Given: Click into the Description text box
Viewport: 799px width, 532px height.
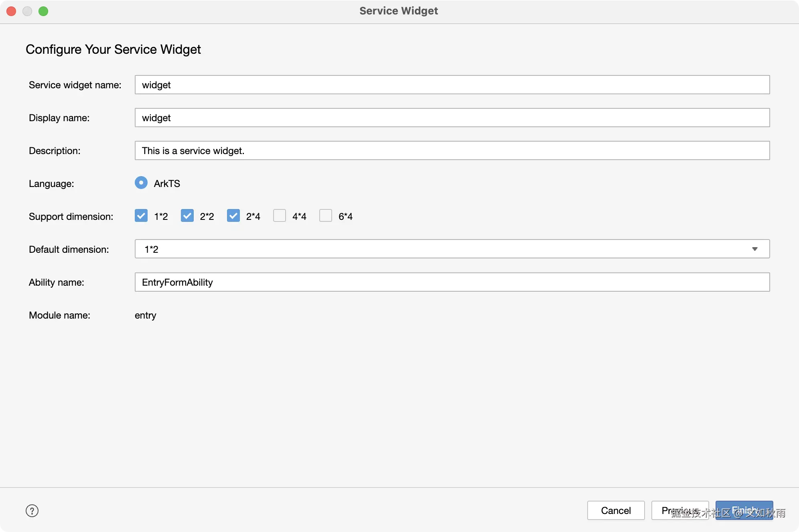Looking at the screenshot, I should [452, 151].
